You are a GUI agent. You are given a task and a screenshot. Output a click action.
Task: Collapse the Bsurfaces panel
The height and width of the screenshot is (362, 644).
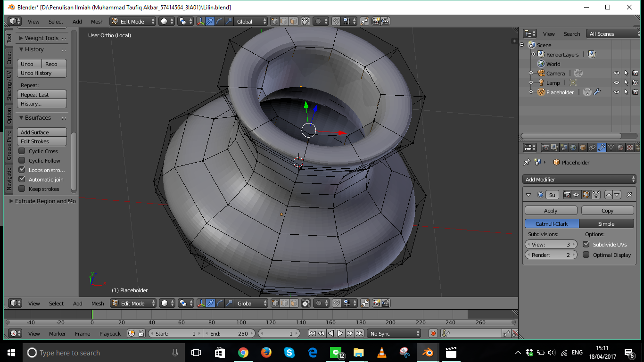click(x=21, y=117)
